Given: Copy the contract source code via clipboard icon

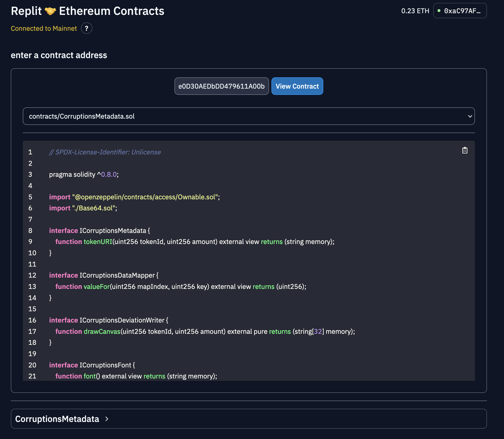Looking at the screenshot, I should pyautogui.click(x=465, y=150).
